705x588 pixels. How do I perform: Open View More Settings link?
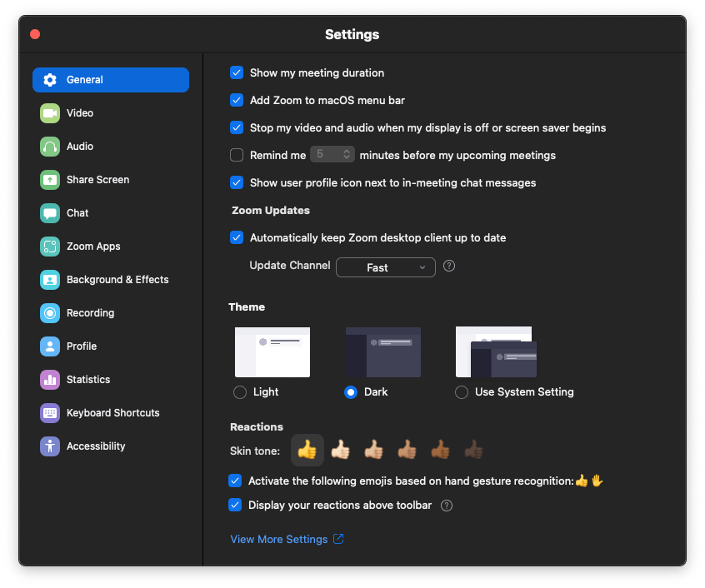(279, 539)
